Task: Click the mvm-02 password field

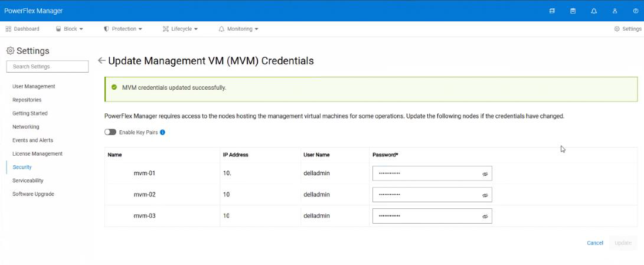Action: click(x=432, y=195)
